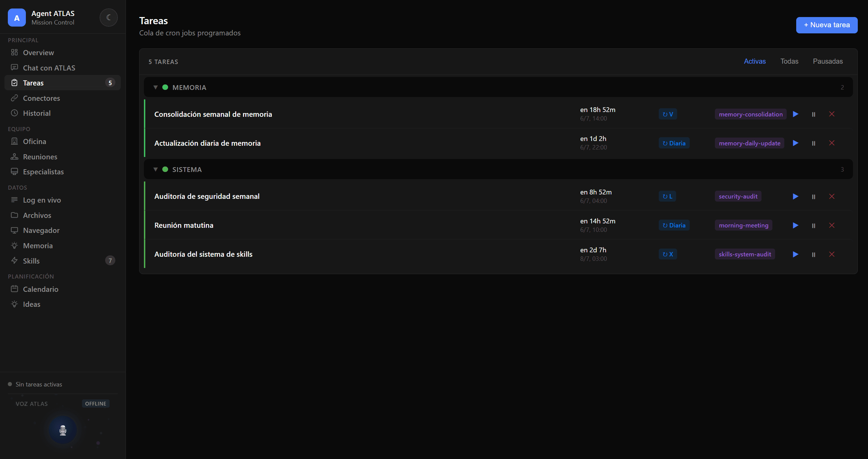Click the ATLAS voice microphone icon

[x=63, y=430]
